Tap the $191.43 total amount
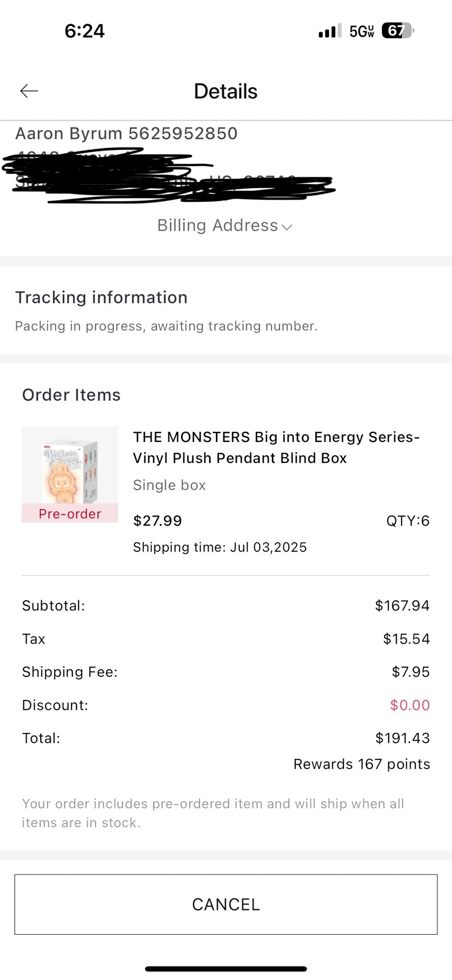452x980 pixels. point(403,738)
